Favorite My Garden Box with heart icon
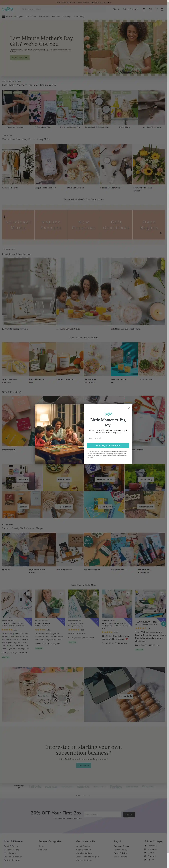Viewport: 169px width, 868px height. point(61,593)
